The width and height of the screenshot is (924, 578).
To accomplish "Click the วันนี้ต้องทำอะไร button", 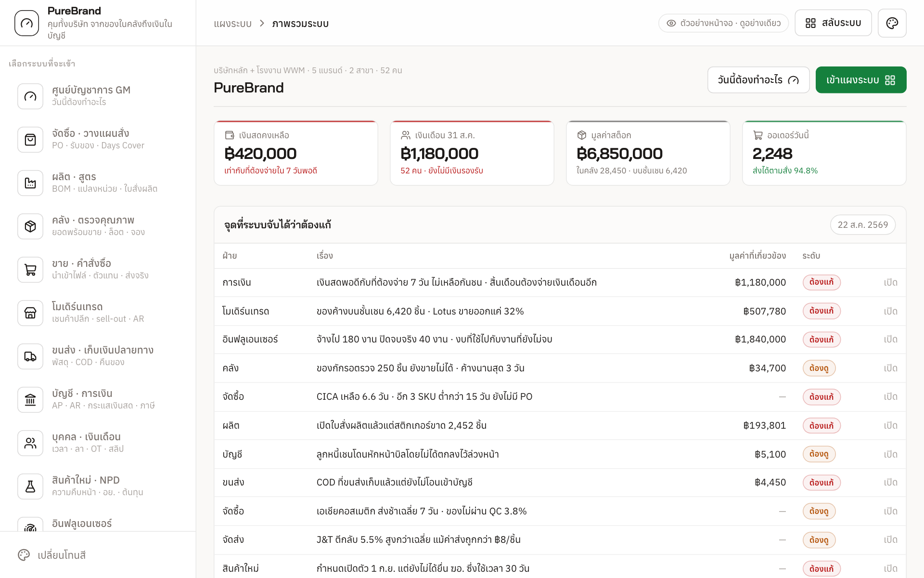I will [x=758, y=80].
